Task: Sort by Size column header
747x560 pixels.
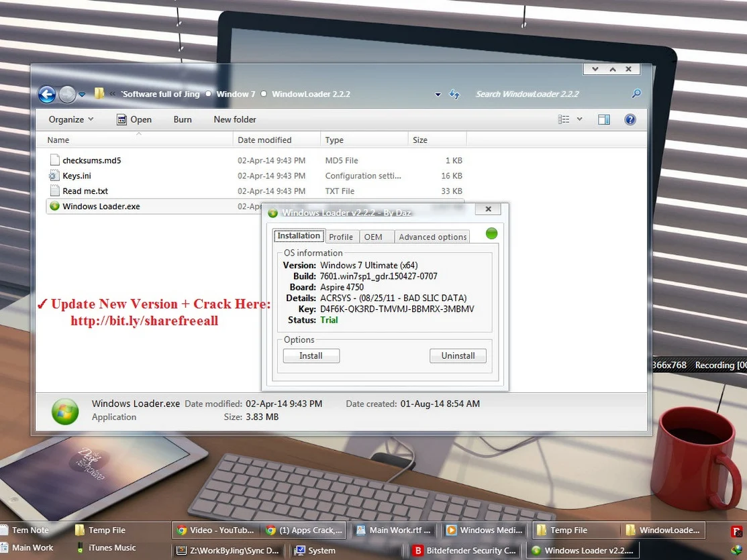Action: coord(438,140)
